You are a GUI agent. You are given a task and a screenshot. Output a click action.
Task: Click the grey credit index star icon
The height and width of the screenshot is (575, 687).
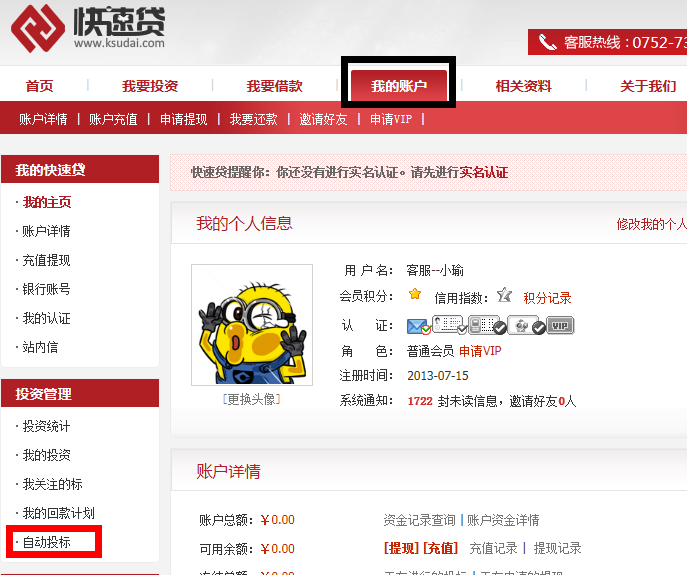click(504, 295)
